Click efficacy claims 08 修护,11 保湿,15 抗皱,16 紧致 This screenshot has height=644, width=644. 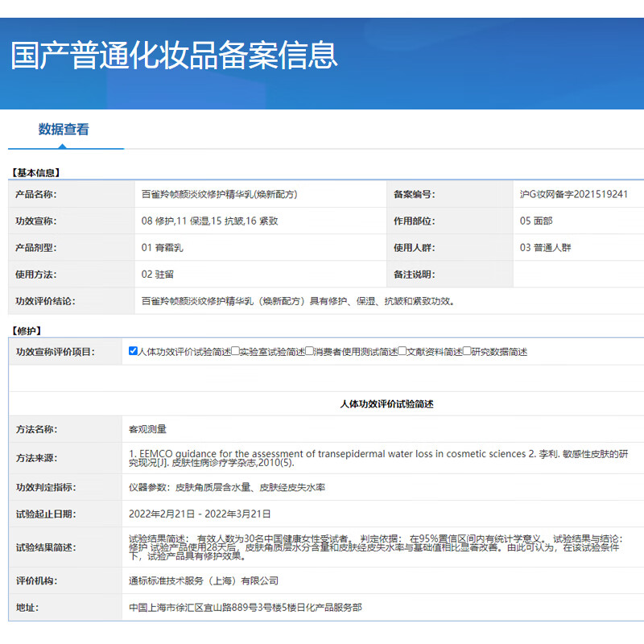tap(209, 221)
